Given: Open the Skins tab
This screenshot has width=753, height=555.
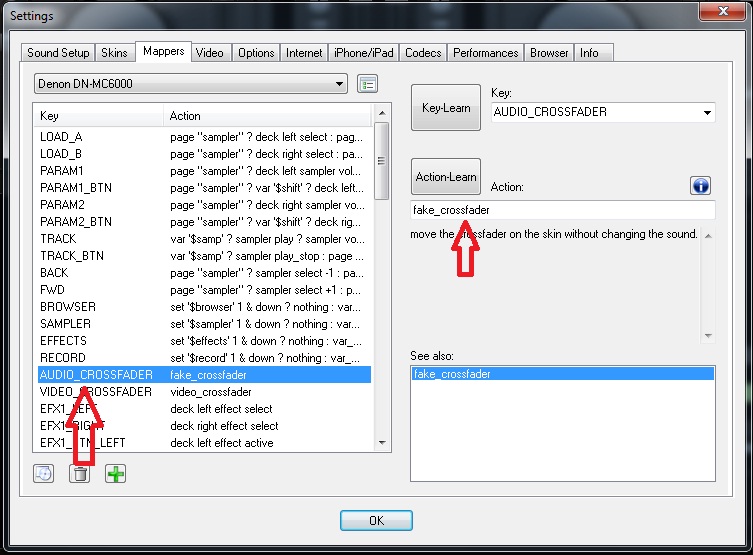Looking at the screenshot, I should coord(114,53).
